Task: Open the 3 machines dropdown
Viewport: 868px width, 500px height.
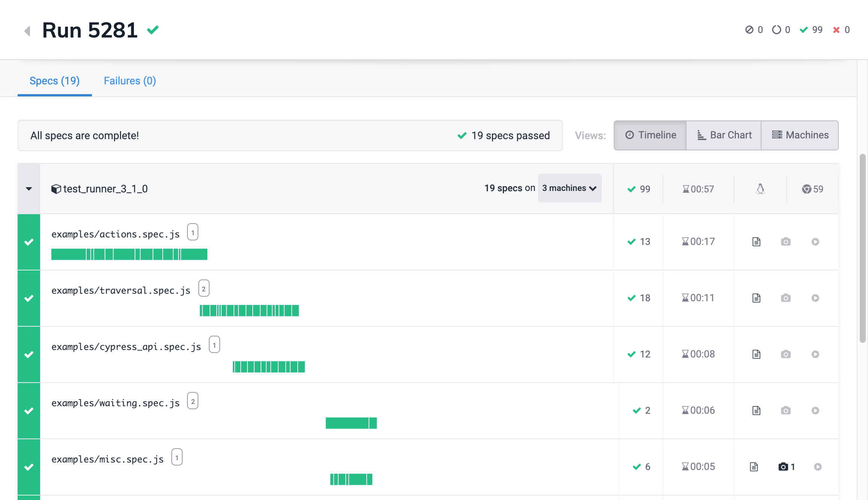Action: [570, 188]
